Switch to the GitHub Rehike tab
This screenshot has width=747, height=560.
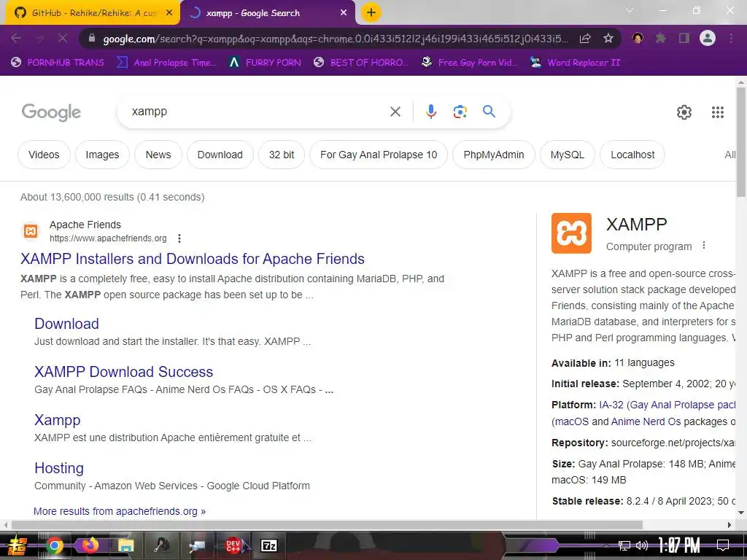coord(93,13)
